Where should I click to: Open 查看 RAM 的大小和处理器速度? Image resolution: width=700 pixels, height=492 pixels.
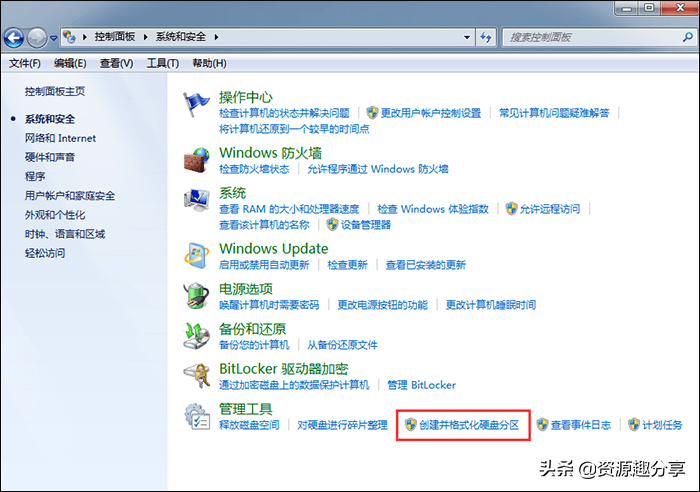click(x=289, y=209)
